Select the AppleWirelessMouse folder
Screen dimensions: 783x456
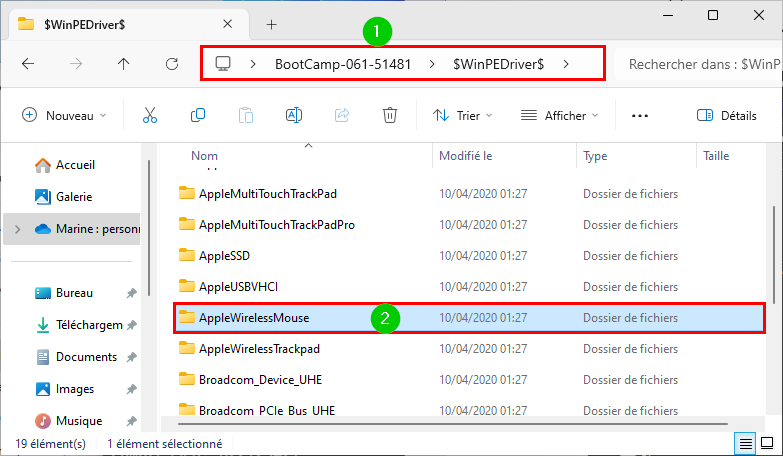(x=469, y=318)
